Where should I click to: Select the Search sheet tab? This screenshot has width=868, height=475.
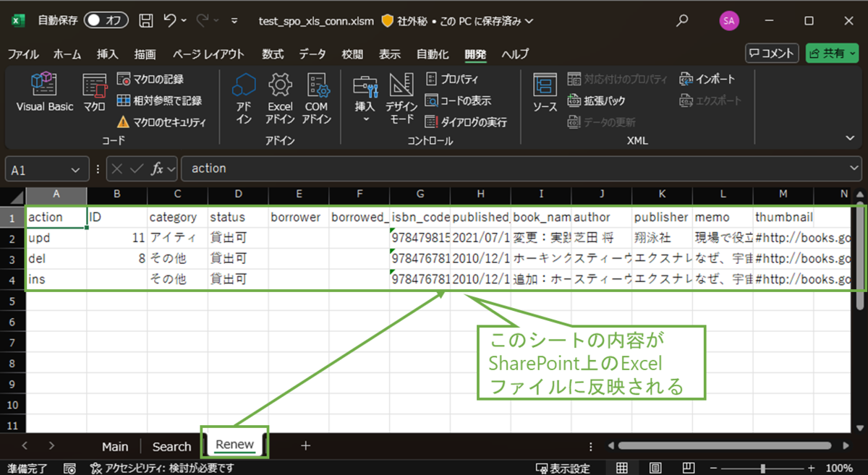point(171,446)
